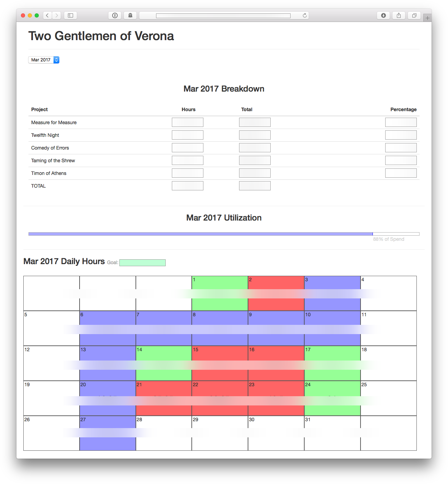Open the Share menu
This screenshot has width=448, height=484.
click(x=399, y=15)
